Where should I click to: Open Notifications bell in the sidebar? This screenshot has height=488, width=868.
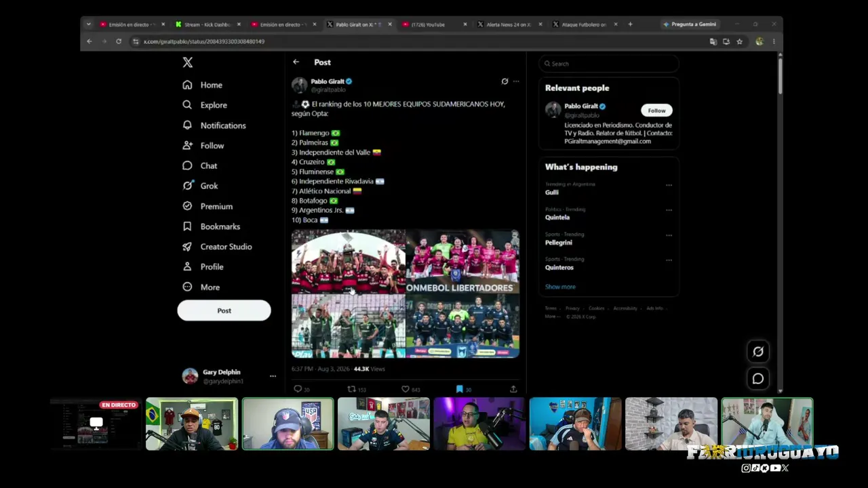(x=187, y=125)
